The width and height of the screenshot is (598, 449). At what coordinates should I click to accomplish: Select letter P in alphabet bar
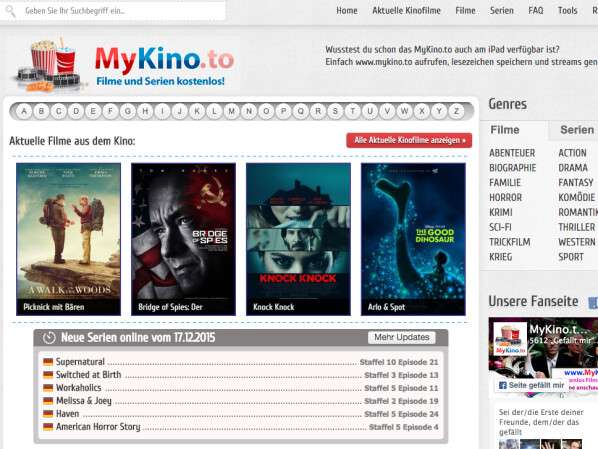(283, 111)
